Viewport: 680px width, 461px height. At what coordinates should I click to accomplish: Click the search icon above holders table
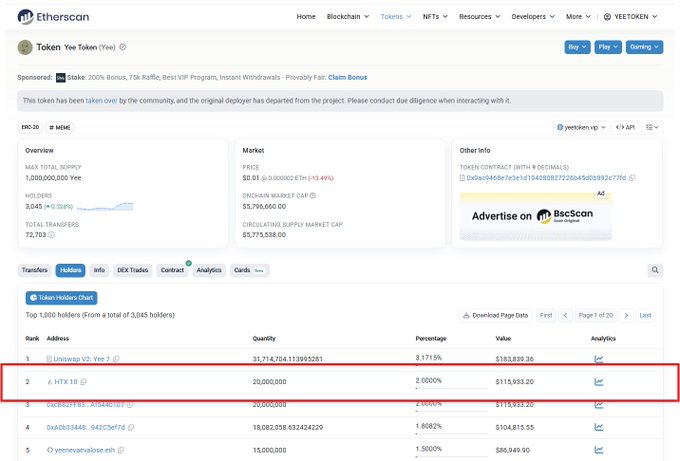pos(655,270)
